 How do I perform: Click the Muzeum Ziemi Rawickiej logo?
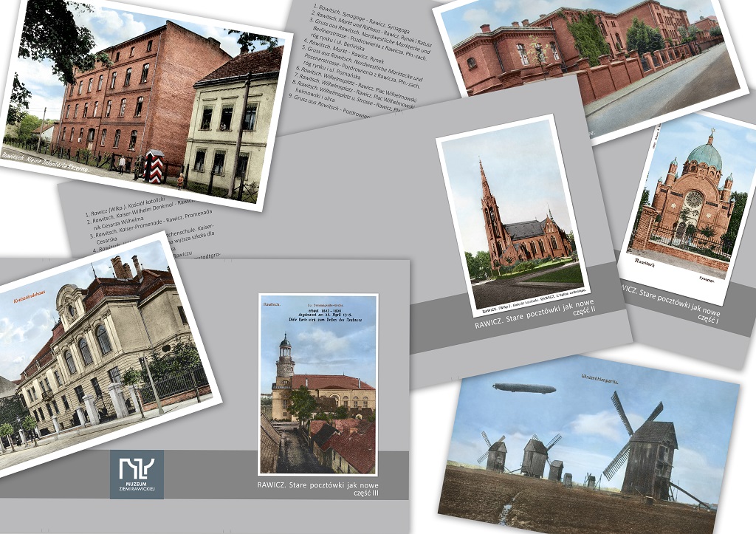[137, 473]
